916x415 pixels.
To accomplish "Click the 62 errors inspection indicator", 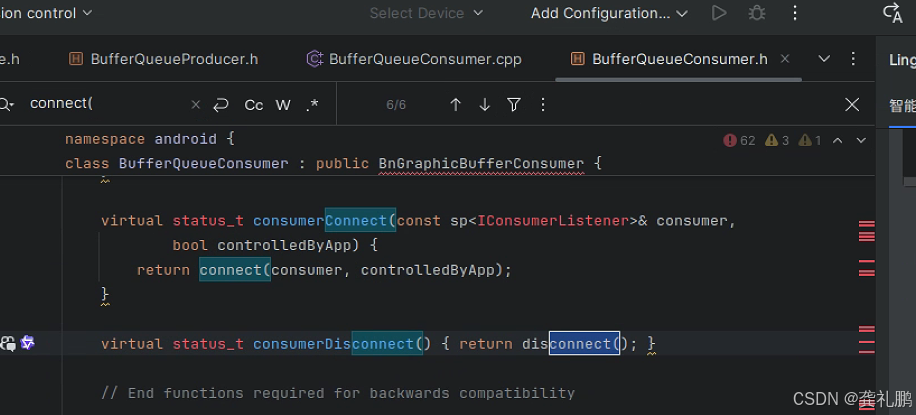I will (x=739, y=141).
